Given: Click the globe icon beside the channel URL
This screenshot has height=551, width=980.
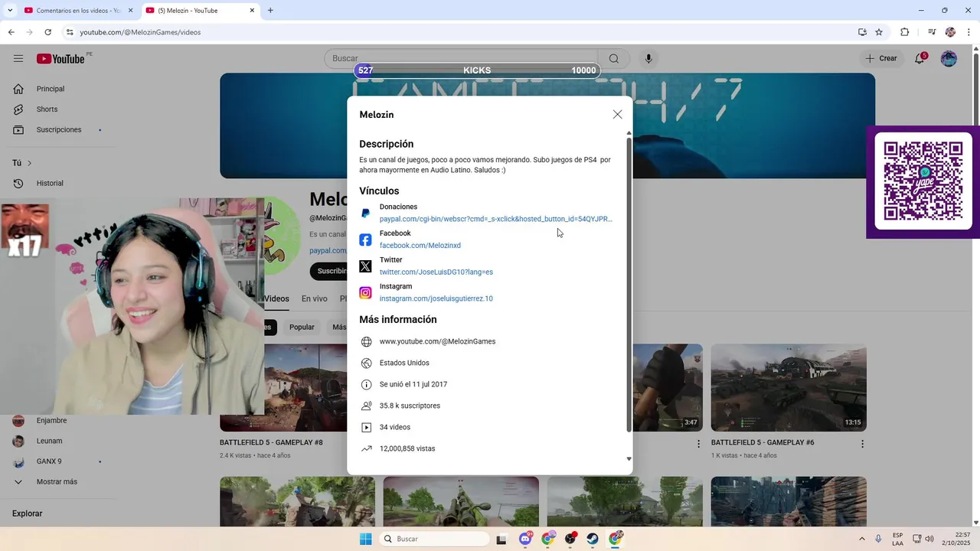Looking at the screenshot, I should pos(366,342).
